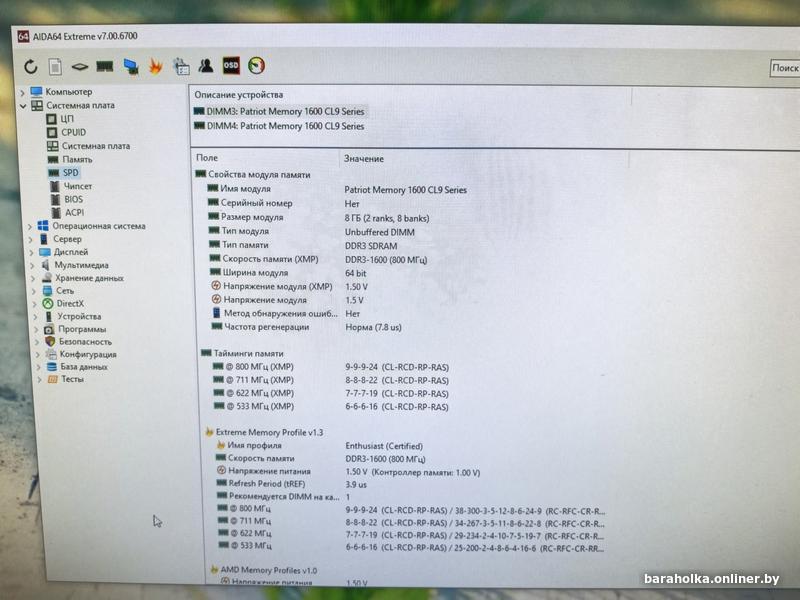
Task: Open the OSD panel icon
Action: click(231, 65)
